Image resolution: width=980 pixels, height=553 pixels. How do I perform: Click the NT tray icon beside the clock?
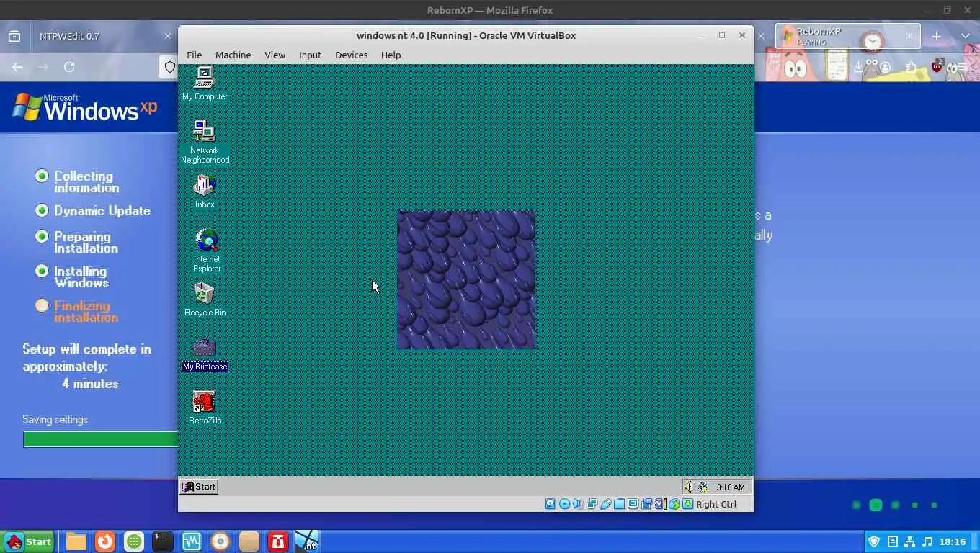tap(703, 487)
